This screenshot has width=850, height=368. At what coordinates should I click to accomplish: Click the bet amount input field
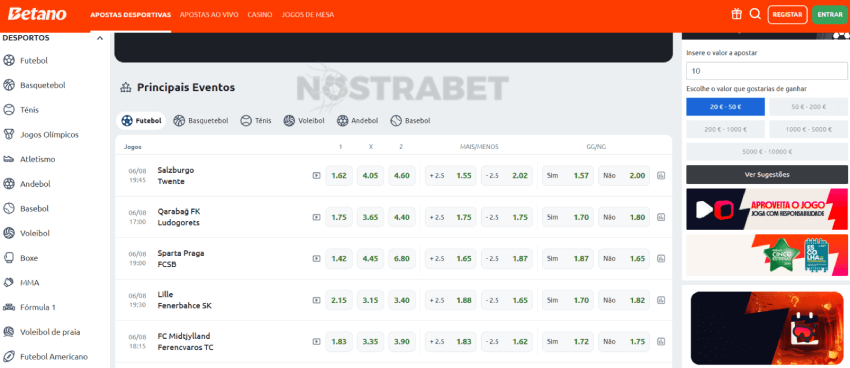tap(767, 71)
